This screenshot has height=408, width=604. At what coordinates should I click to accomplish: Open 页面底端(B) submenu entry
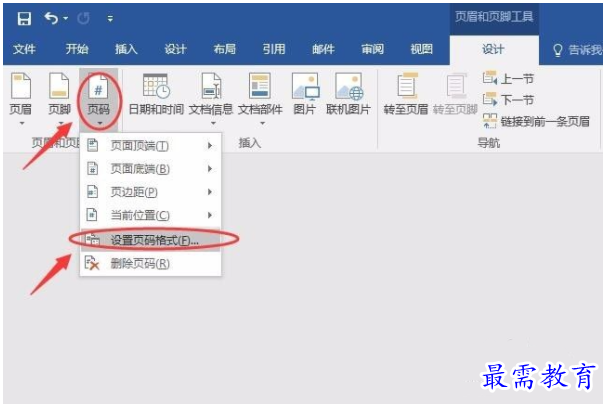(x=150, y=169)
